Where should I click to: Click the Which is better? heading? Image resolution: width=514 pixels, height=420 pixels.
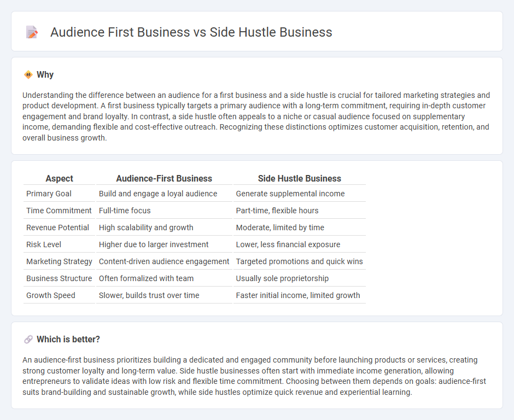click(68, 340)
